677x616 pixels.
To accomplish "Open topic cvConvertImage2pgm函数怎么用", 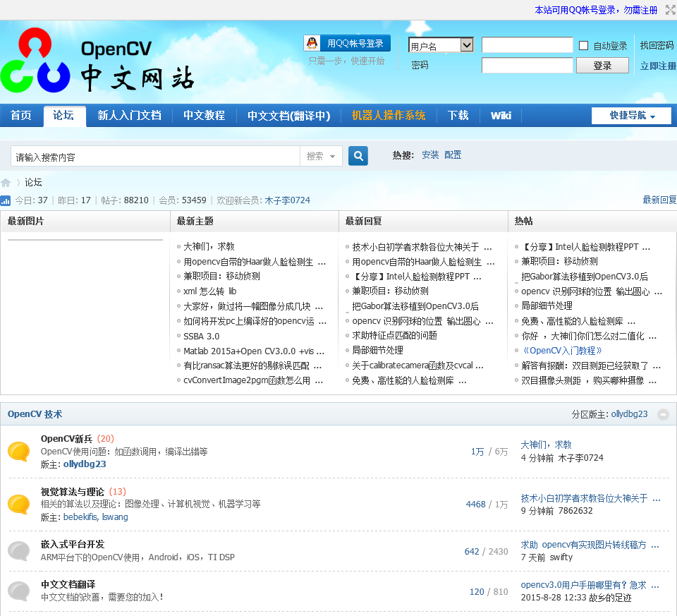I will pos(253,380).
